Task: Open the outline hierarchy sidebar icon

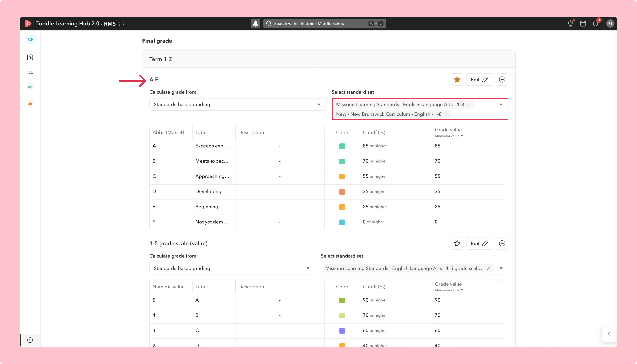Action: (x=30, y=71)
